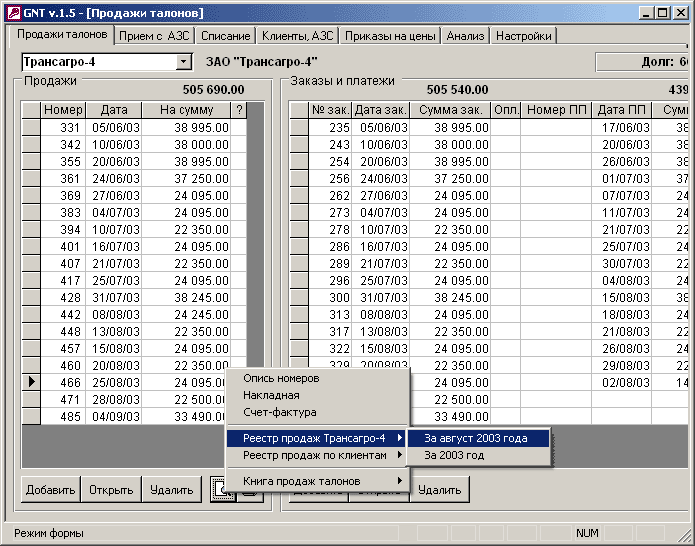Click the На сумму column header

point(187,109)
